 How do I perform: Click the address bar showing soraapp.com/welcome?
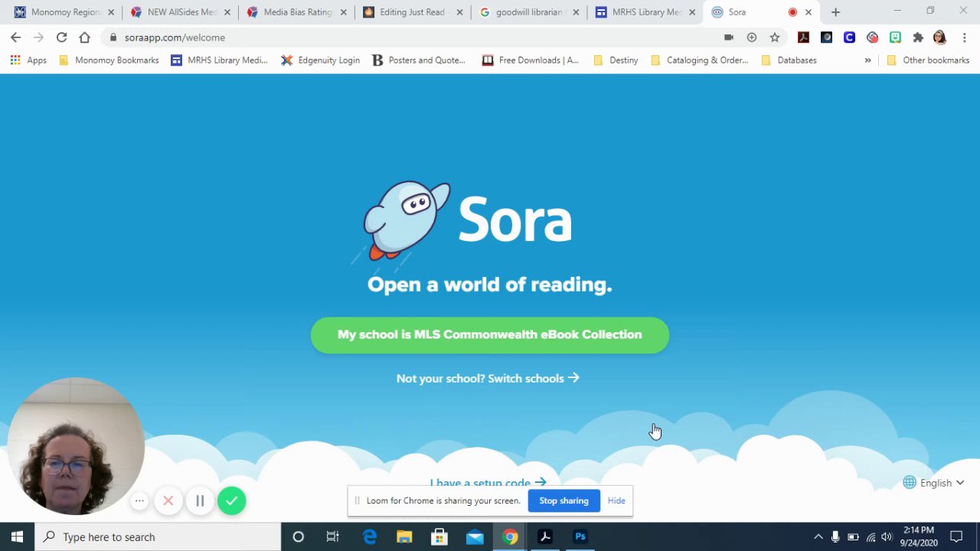tap(413, 37)
